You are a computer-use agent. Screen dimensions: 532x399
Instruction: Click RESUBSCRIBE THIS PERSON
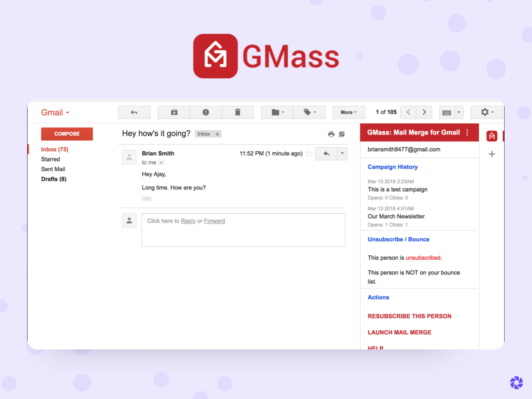pos(409,316)
